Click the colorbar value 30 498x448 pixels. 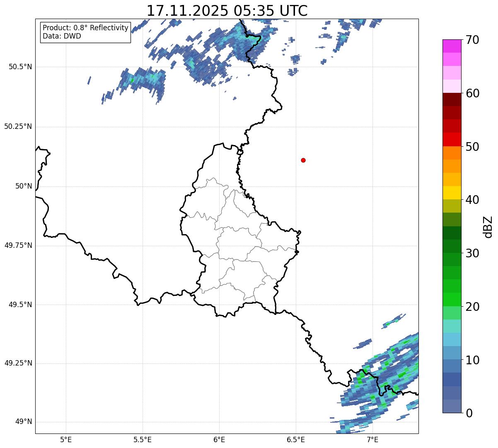(472, 253)
